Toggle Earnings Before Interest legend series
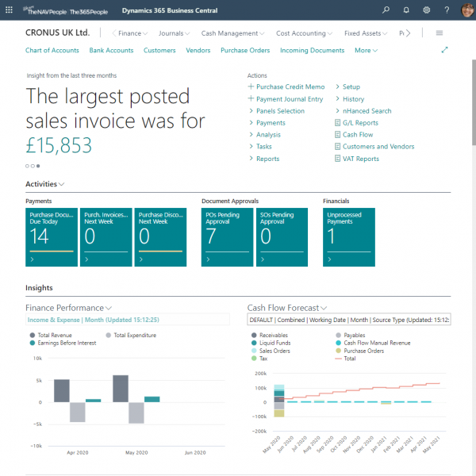 click(63, 343)
